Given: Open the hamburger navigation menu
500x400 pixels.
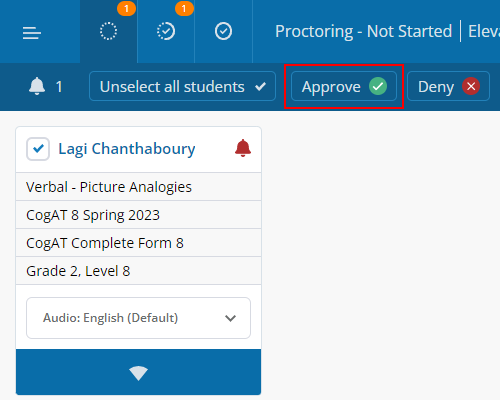Looking at the screenshot, I should 32,33.
